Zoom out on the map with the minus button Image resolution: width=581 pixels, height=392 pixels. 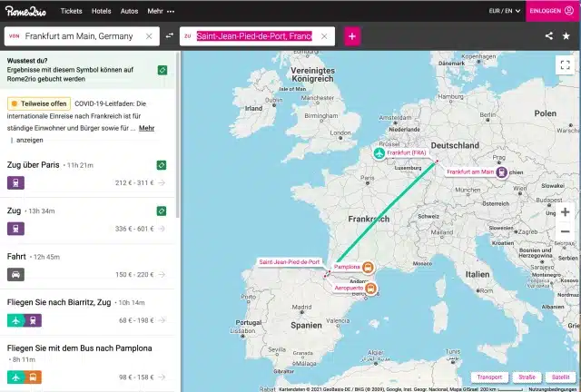[565, 231]
